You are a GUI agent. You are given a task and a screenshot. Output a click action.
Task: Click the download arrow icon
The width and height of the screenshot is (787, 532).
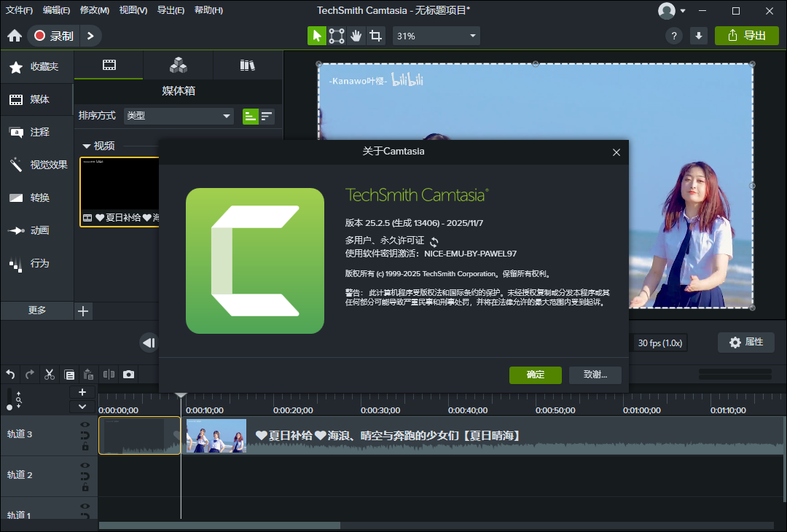coord(699,36)
